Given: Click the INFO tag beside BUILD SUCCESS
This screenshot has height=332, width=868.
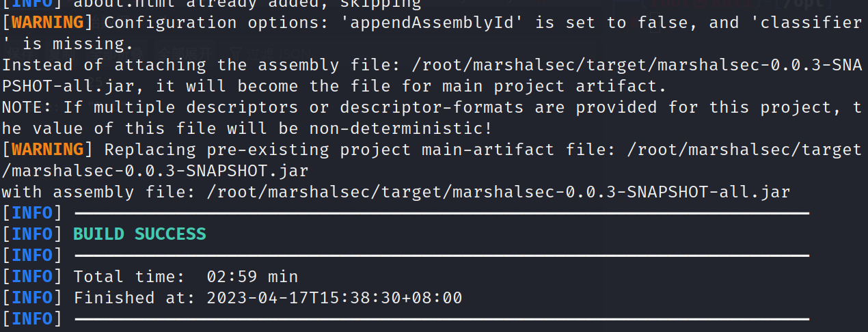Looking at the screenshot, I should pyautogui.click(x=32, y=234).
